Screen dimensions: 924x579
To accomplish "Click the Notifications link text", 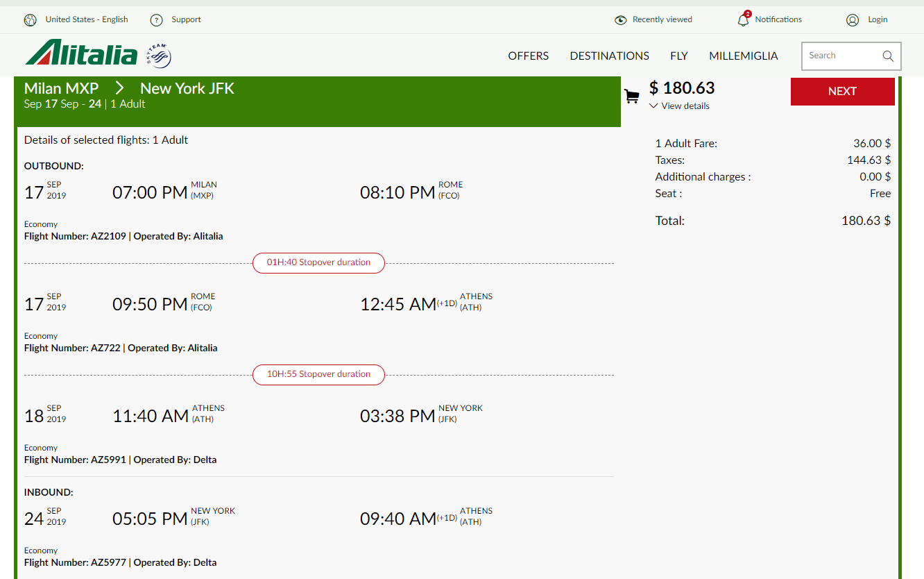I will click(x=778, y=19).
